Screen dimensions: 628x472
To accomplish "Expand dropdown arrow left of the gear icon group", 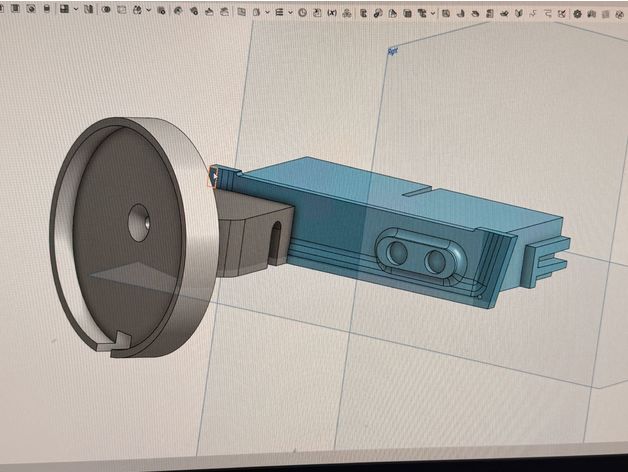I will (x=433, y=14).
